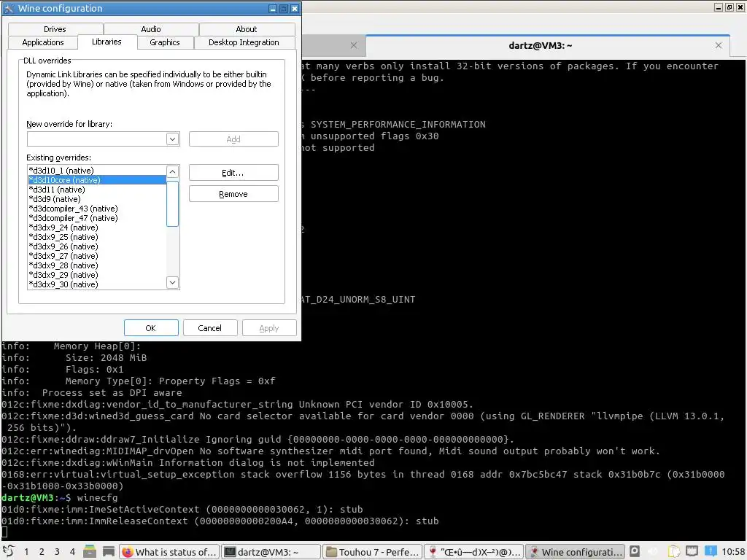Screen dimensions: 747x560
Task: Select *d3dx9_30 (native) override
Action: [x=97, y=284]
